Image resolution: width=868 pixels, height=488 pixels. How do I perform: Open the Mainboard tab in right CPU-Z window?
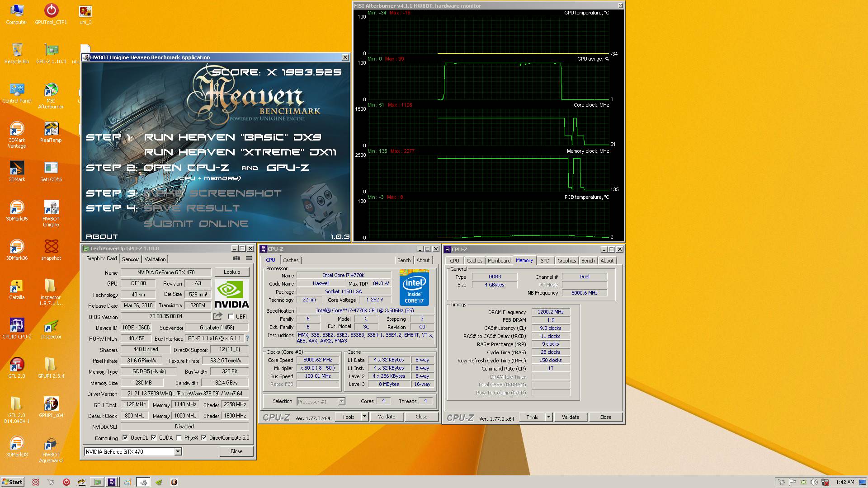pos(499,261)
